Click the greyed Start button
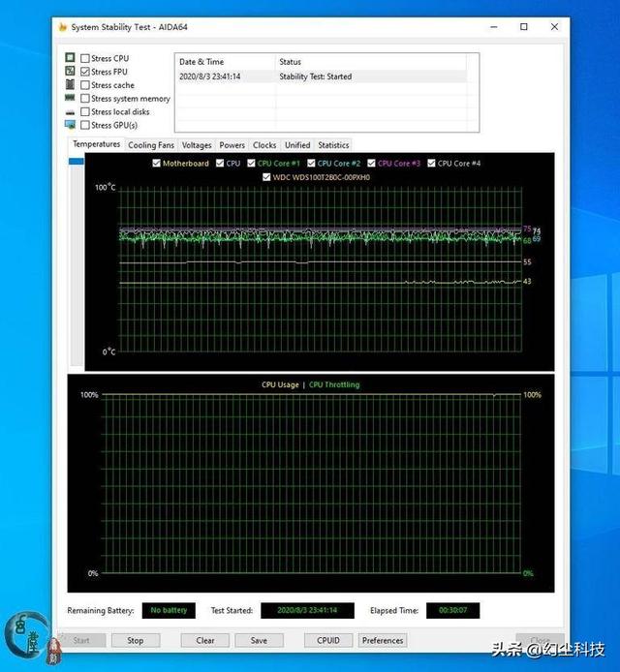The height and width of the screenshot is (672, 620). pos(81,640)
